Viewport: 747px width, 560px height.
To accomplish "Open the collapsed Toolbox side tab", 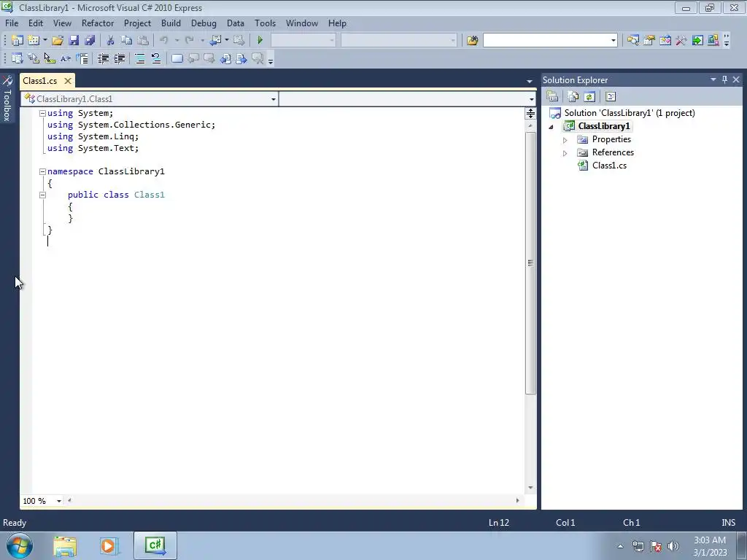I will (x=7, y=98).
